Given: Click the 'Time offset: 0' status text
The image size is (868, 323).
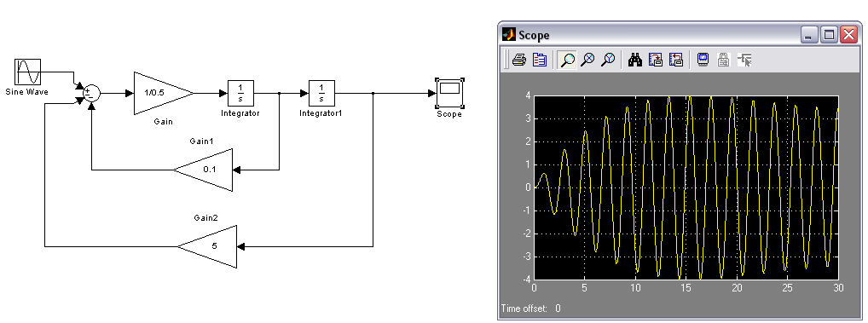Looking at the screenshot, I should [531, 308].
